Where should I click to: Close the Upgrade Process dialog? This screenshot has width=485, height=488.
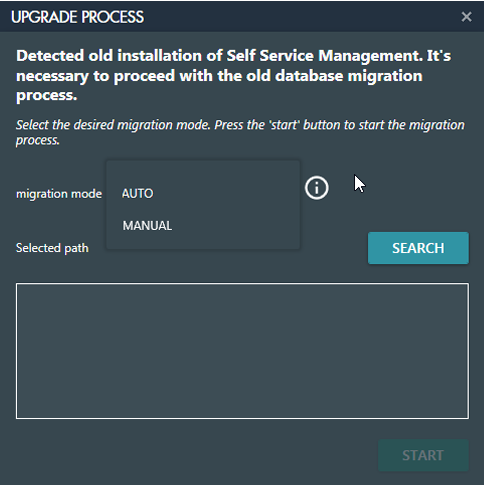pyautogui.click(x=466, y=17)
